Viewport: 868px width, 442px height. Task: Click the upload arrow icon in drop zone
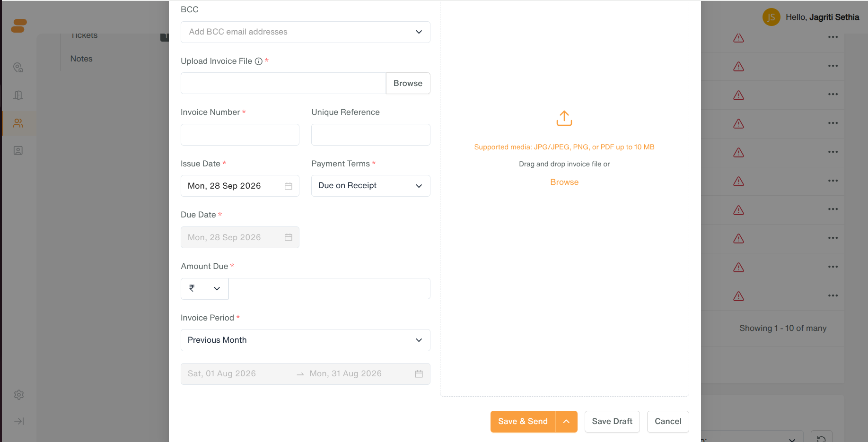pyautogui.click(x=564, y=118)
